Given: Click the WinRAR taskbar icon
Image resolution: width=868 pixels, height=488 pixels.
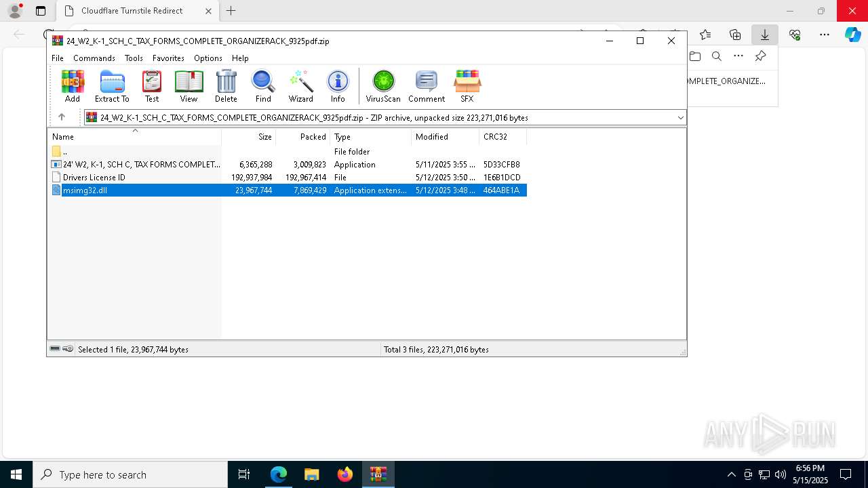Looking at the screenshot, I should 378,474.
